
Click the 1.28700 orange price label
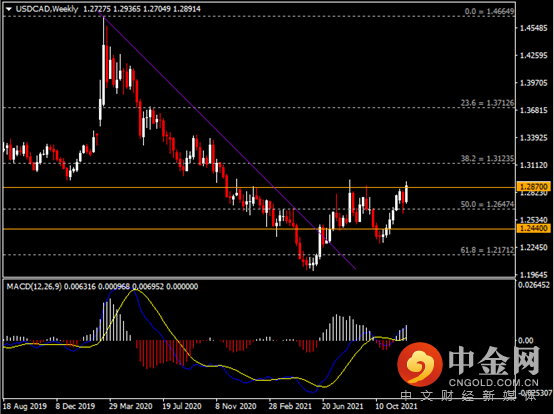534,187
